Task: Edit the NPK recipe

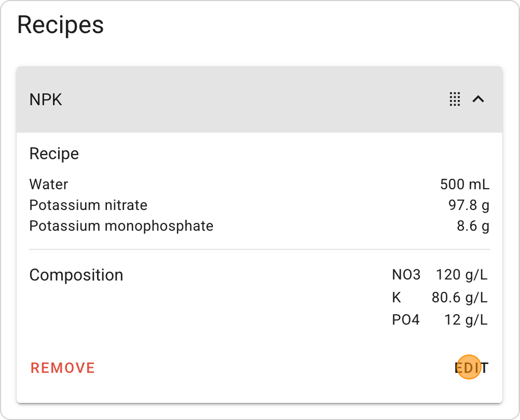Action: 471,368
